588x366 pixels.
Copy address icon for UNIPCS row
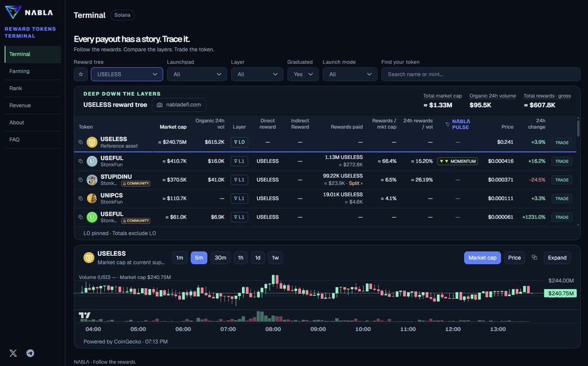coord(81,198)
